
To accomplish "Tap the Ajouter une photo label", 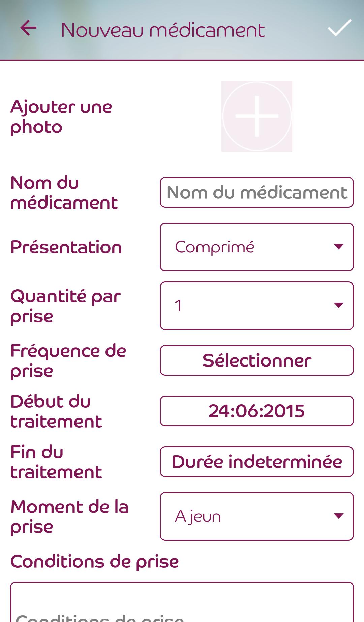I will (x=61, y=117).
